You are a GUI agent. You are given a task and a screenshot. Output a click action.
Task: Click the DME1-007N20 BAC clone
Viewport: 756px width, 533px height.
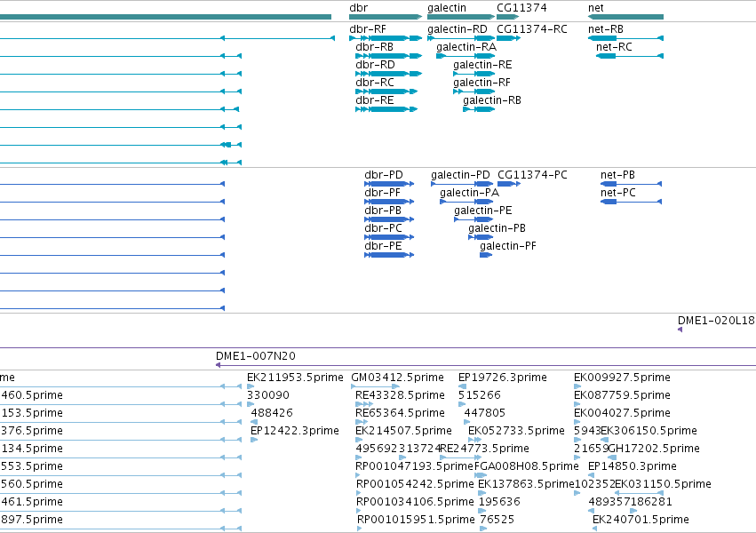click(486, 365)
